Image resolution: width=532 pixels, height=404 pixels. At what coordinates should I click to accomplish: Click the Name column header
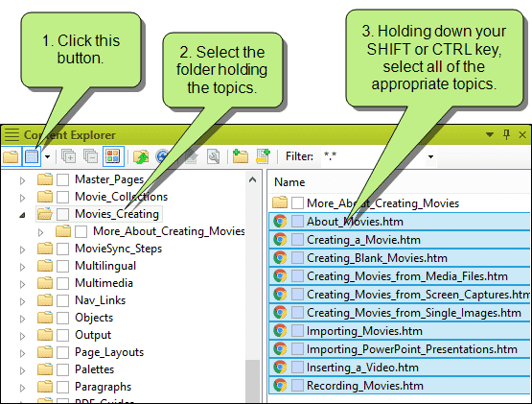tap(289, 182)
